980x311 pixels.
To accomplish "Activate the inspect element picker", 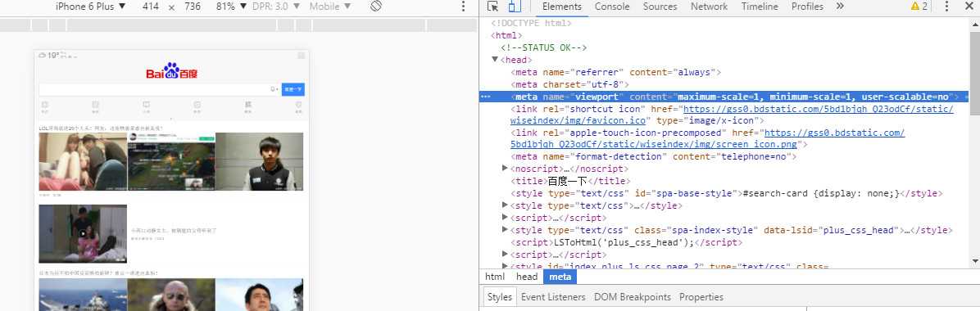I will click(x=492, y=7).
